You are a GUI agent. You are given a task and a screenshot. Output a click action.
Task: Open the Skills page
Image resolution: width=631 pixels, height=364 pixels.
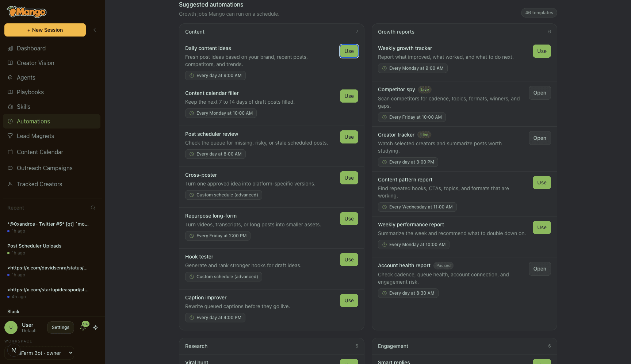pos(51,107)
